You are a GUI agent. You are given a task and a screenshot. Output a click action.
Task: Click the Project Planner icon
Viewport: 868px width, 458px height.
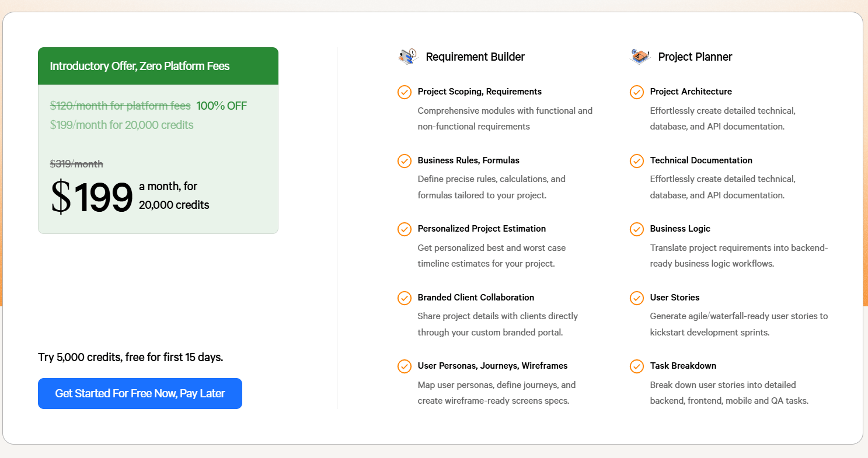pos(639,56)
